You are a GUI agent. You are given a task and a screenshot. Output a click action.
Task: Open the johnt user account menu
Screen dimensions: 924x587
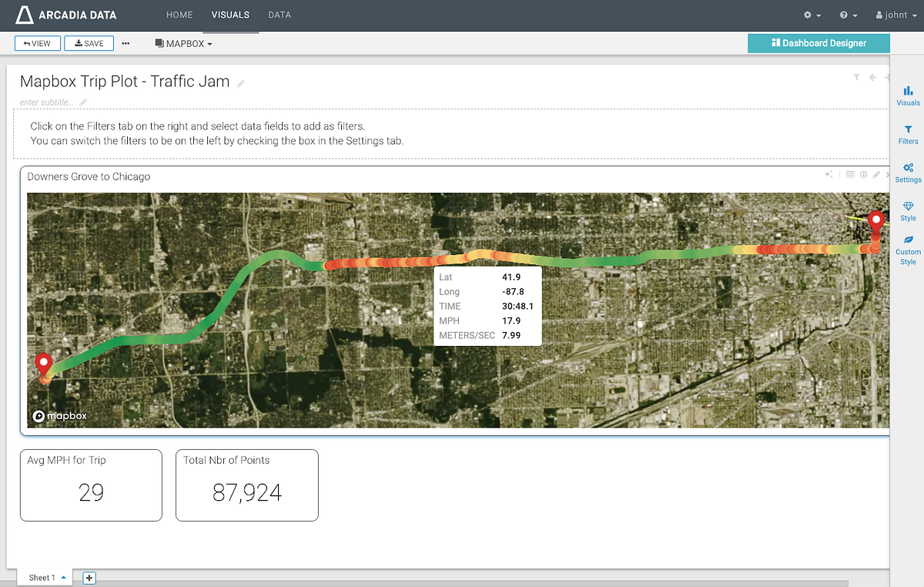click(896, 15)
